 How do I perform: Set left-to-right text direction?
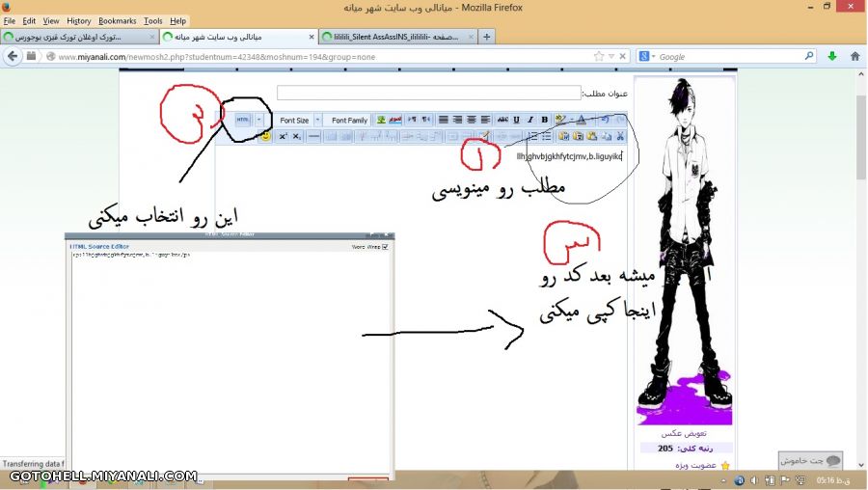(x=412, y=120)
